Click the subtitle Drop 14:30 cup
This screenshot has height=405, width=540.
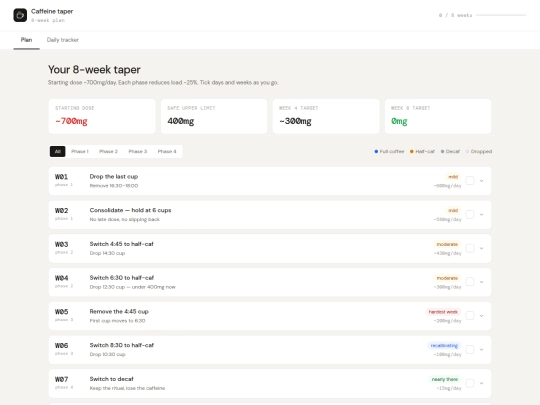[x=107, y=253]
